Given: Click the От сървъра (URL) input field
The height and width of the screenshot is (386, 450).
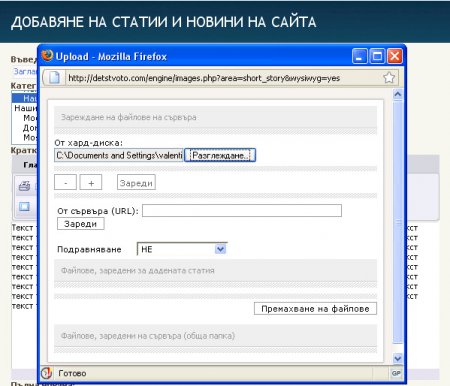Looking at the screenshot, I should 242,211.
